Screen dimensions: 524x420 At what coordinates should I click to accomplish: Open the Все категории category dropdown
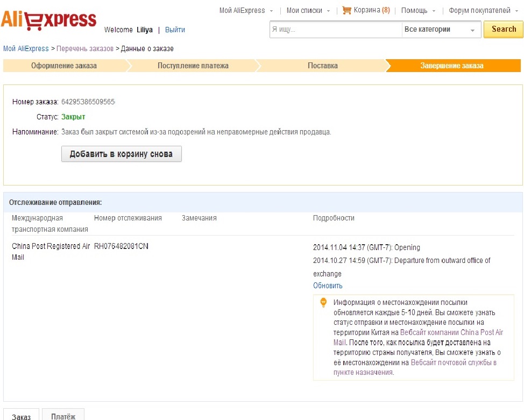(x=441, y=30)
